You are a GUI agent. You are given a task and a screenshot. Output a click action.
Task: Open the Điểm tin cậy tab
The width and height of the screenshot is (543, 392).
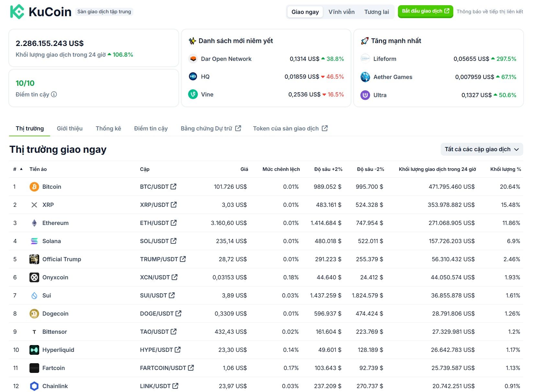pyautogui.click(x=151, y=129)
